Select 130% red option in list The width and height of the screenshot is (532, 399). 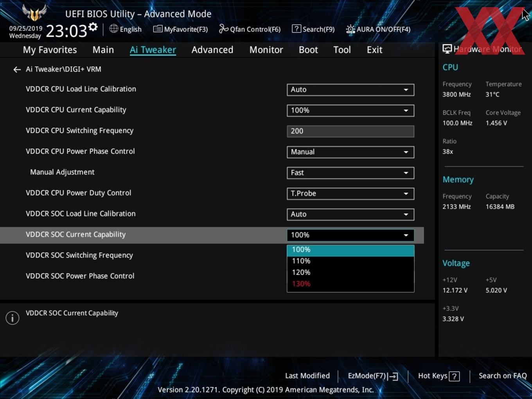pyautogui.click(x=350, y=284)
